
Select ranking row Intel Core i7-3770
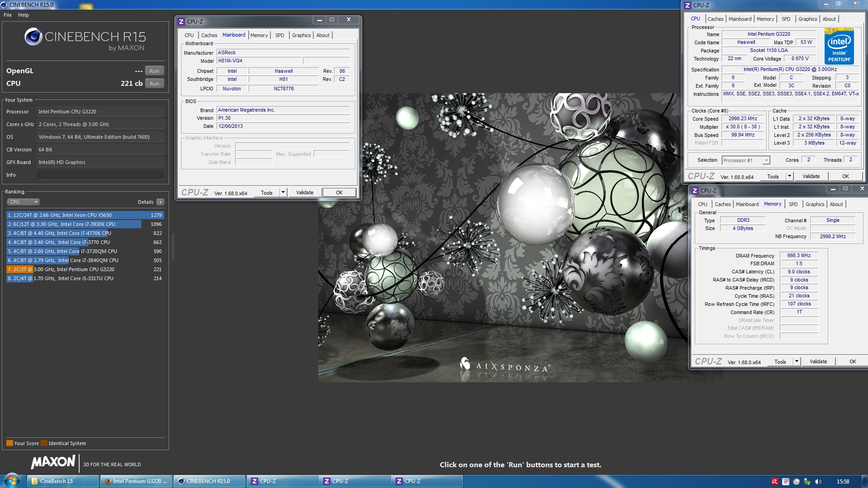(x=85, y=242)
